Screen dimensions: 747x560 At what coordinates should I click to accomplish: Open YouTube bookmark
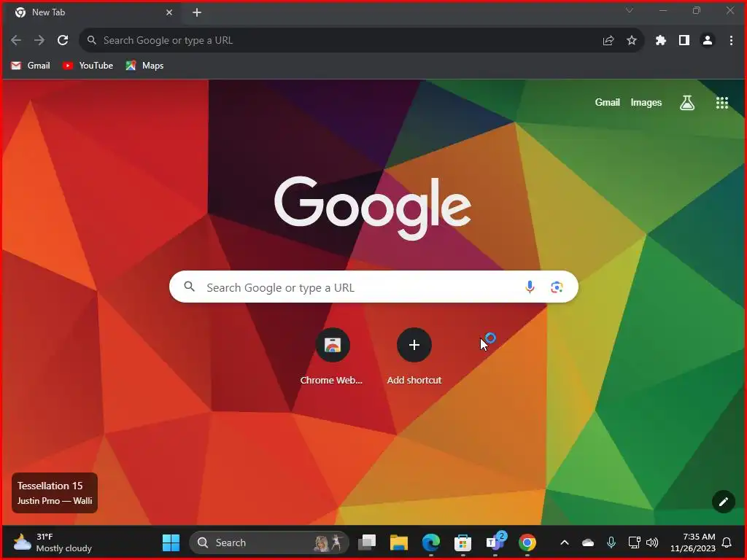[88, 66]
